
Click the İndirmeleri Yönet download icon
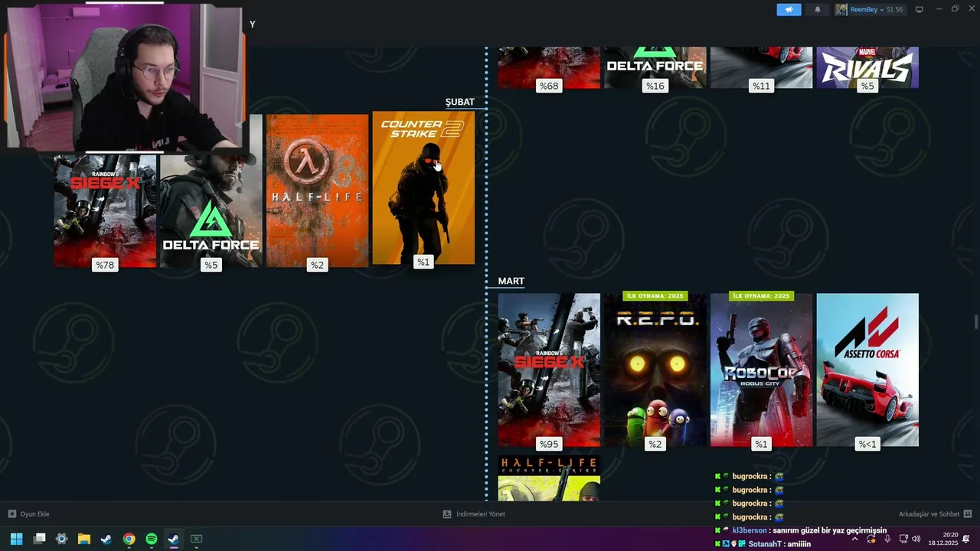click(447, 514)
